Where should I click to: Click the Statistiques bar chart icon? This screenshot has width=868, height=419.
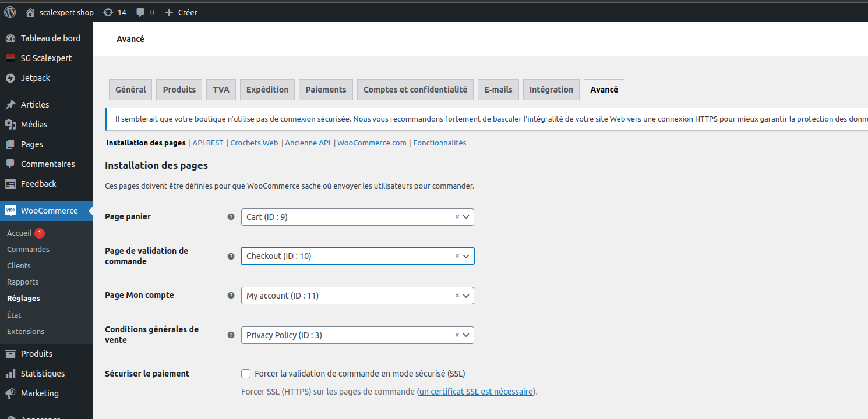(x=10, y=374)
